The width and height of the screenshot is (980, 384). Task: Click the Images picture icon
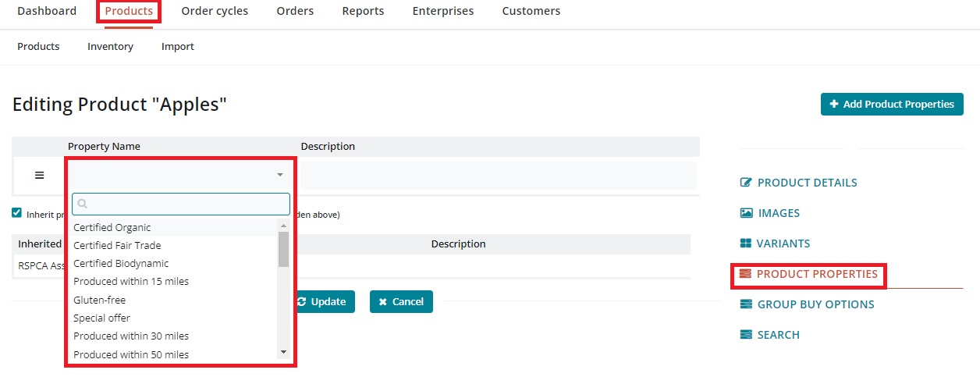746,213
